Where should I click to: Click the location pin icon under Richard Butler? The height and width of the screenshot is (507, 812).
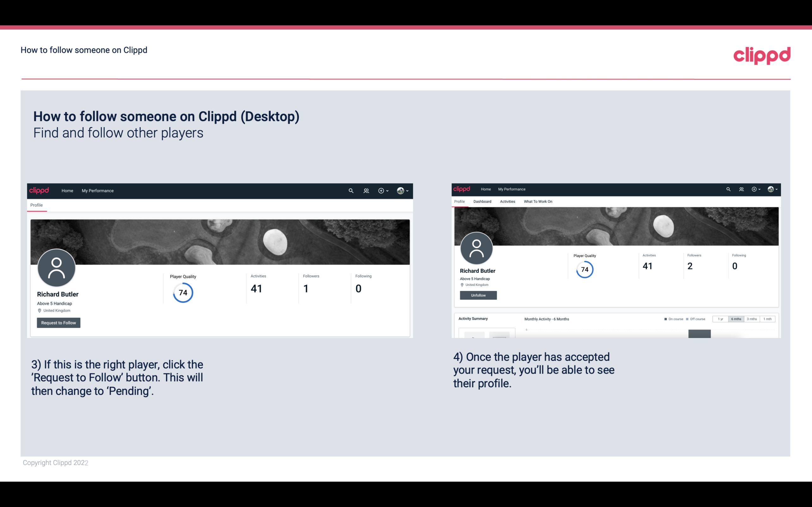[x=39, y=310]
